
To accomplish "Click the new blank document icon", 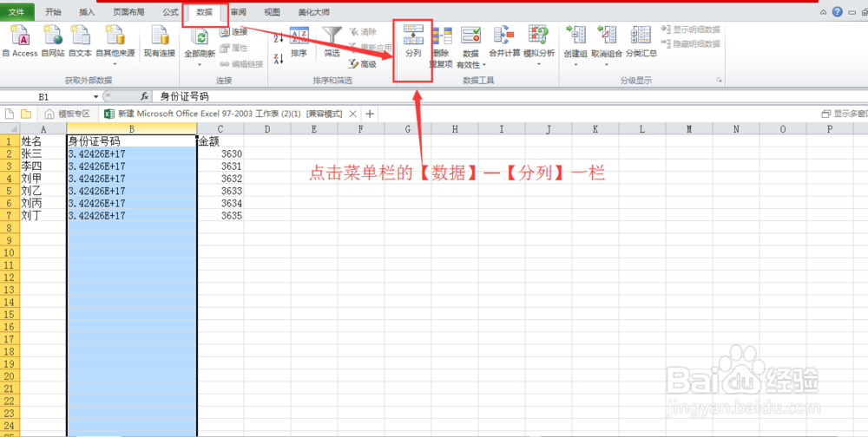I will (10, 114).
